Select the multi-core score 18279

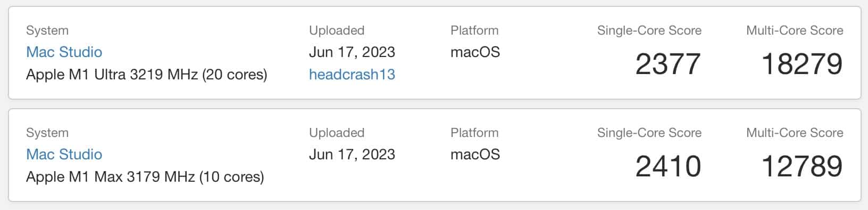pyautogui.click(x=802, y=64)
